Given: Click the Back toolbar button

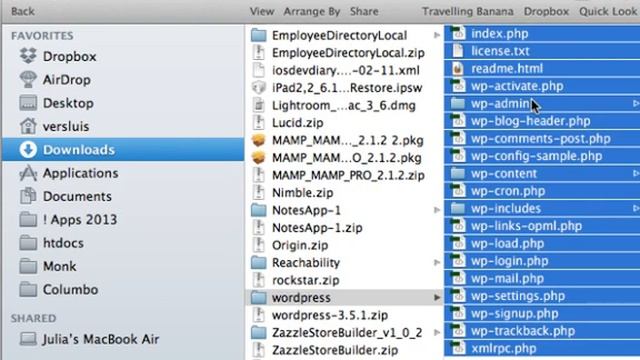Looking at the screenshot, I should pos(23,11).
